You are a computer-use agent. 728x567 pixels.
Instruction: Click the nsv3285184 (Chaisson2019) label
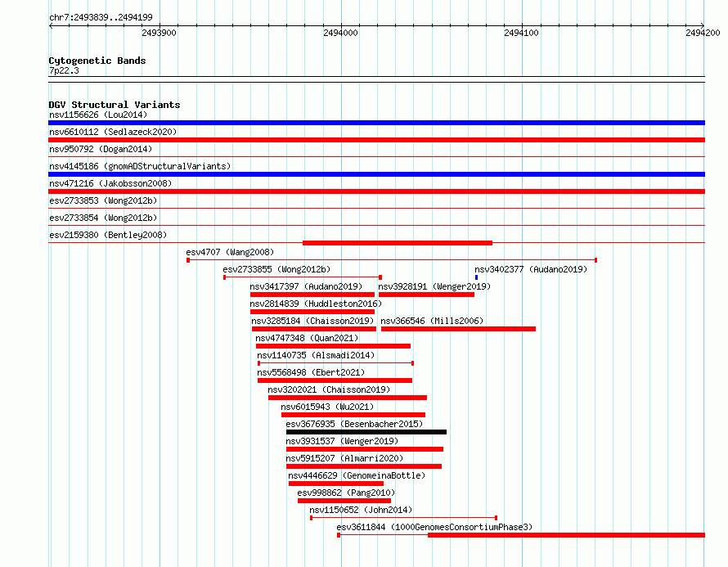point(312,321)
